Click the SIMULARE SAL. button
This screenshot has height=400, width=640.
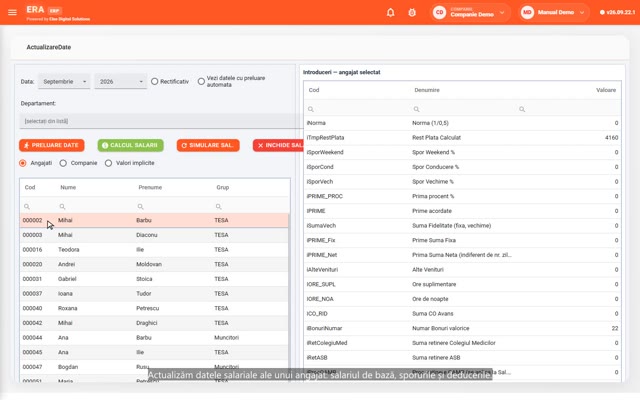coord(208,145)
